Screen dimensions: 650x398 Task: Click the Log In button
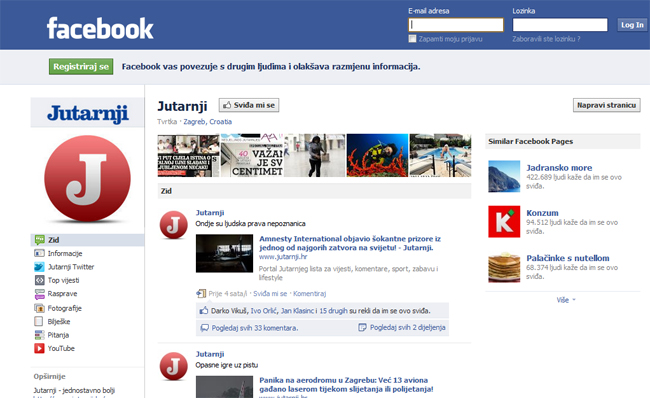click(x=632, y=25)
